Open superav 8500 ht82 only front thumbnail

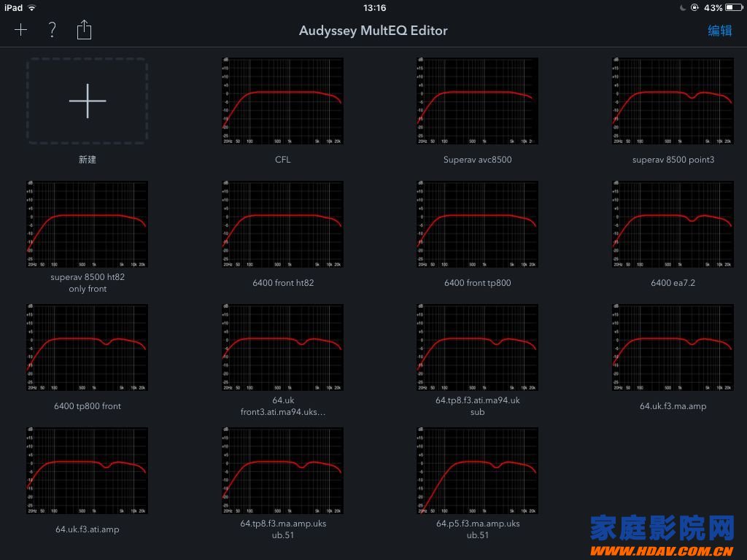coord(88,224)
